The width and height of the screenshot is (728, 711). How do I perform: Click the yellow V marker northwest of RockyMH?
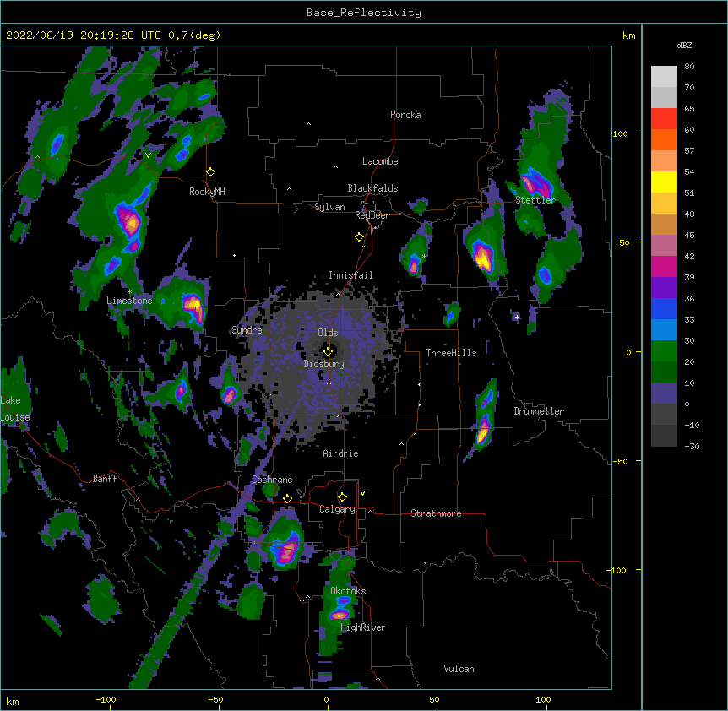point(148,155)
